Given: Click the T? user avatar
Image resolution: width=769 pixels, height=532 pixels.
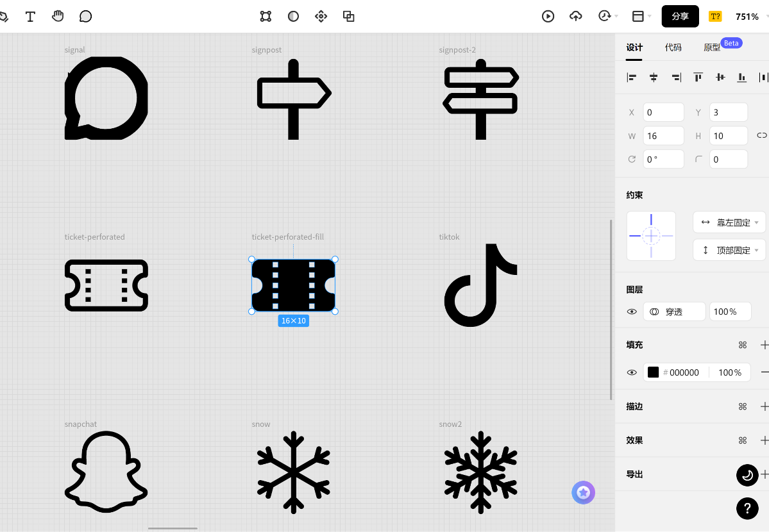Looking at the screenshot, I should [x=715, y=16].
